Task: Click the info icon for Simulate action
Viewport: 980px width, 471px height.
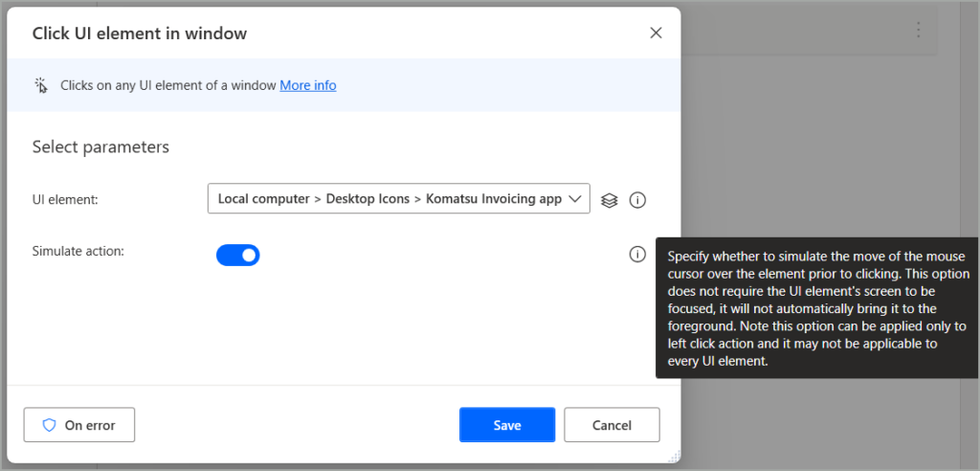Action: pyautogui.click(x=637, y=255)
